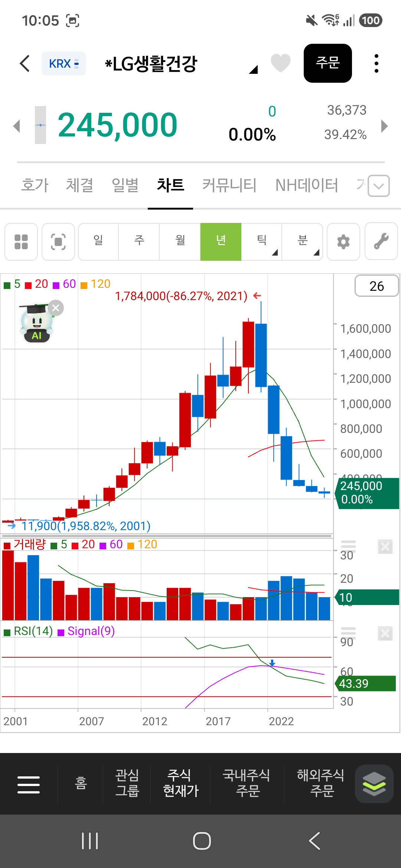Tap the RSI value tag 43.39

pyautogui.click(x=365, y=684)
